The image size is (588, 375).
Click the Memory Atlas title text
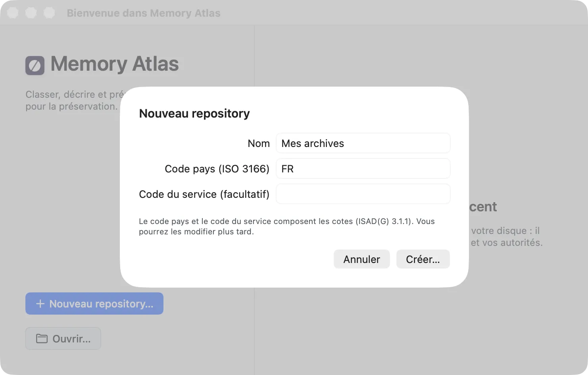[115, 64]
